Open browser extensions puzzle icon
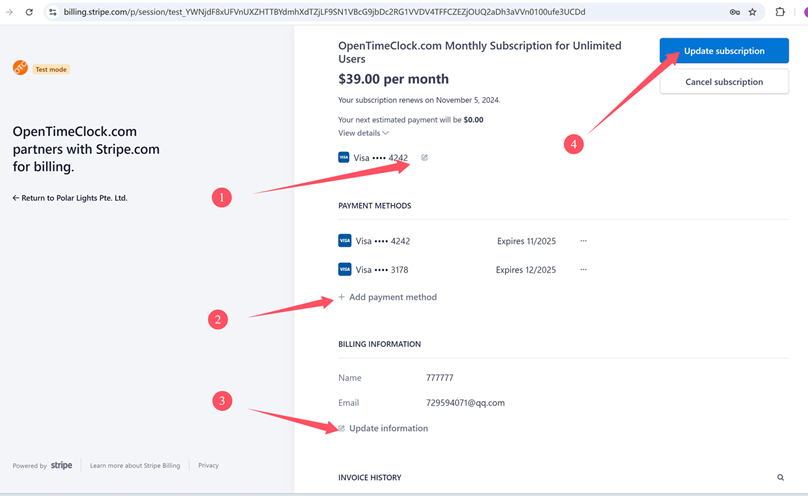The width and height of the screenshot is (808, 496). coord(780,12)
